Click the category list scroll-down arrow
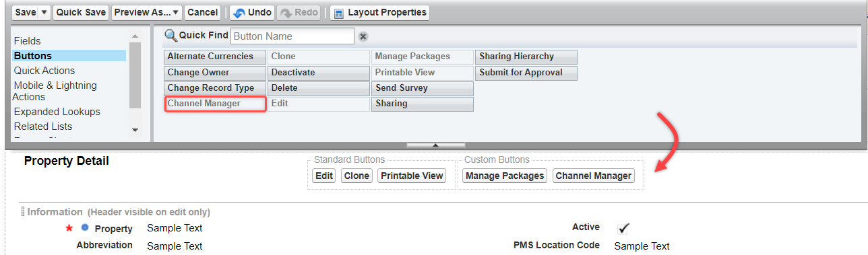Viewport: 868px width, 255px height. (135, 130)
